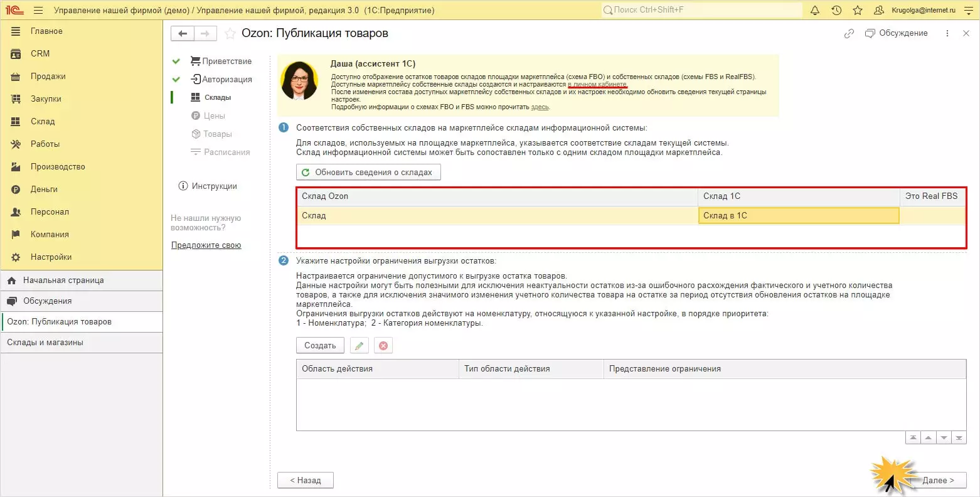
Task: Jump to first row with top arrow
Action: click(x=913, y=438)
